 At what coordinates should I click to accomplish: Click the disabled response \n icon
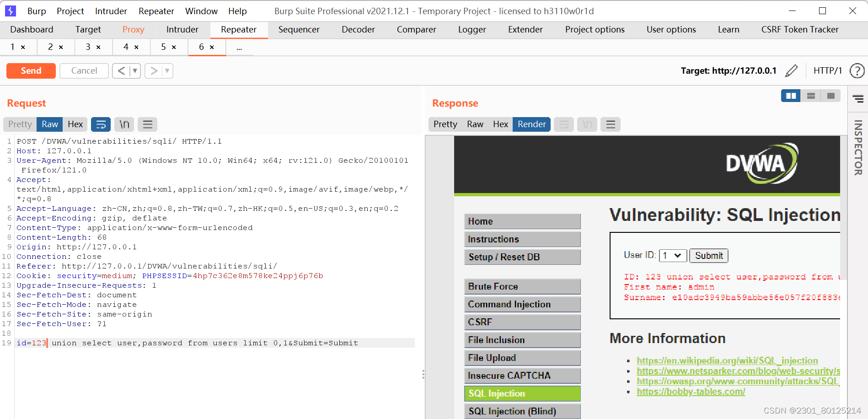587,124
